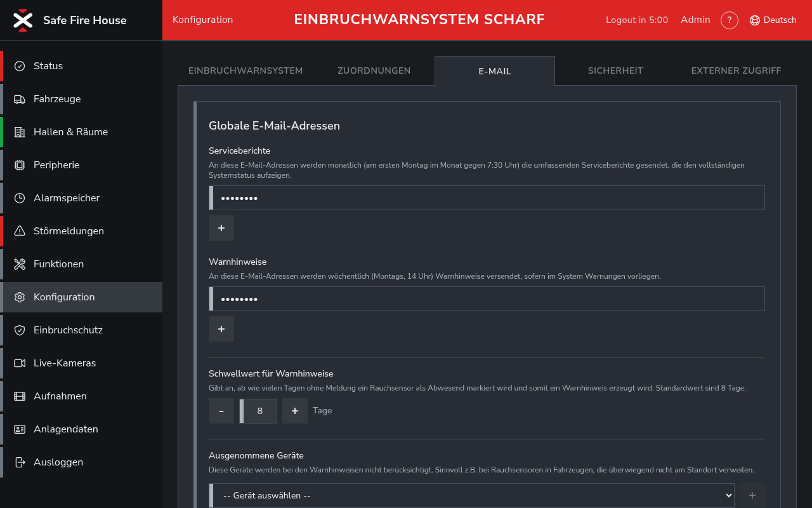This screenshot has height=508, width=812.
Task: Click the Hallen & Räume building icon
Action: [x=20, y=132]
